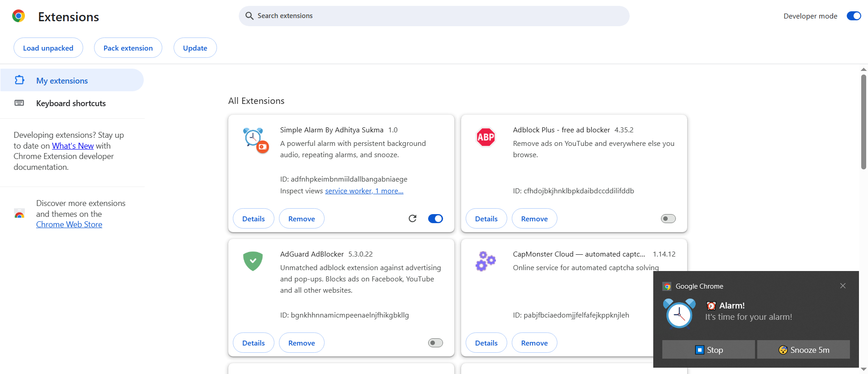The width and height of the screenshot is (868, 374).
Task: Reload the Simple Alarm extension
Action: 412,219
